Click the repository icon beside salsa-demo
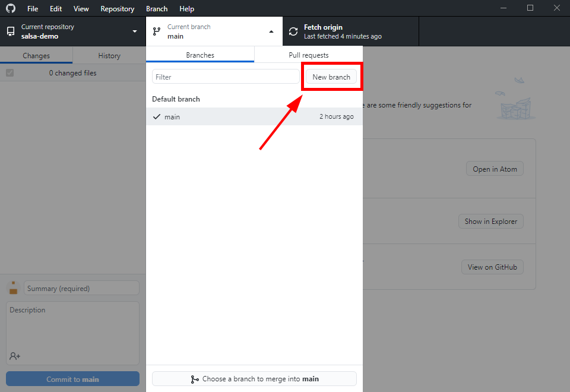This screenshot has width=570, height=392. click(11, 31)
